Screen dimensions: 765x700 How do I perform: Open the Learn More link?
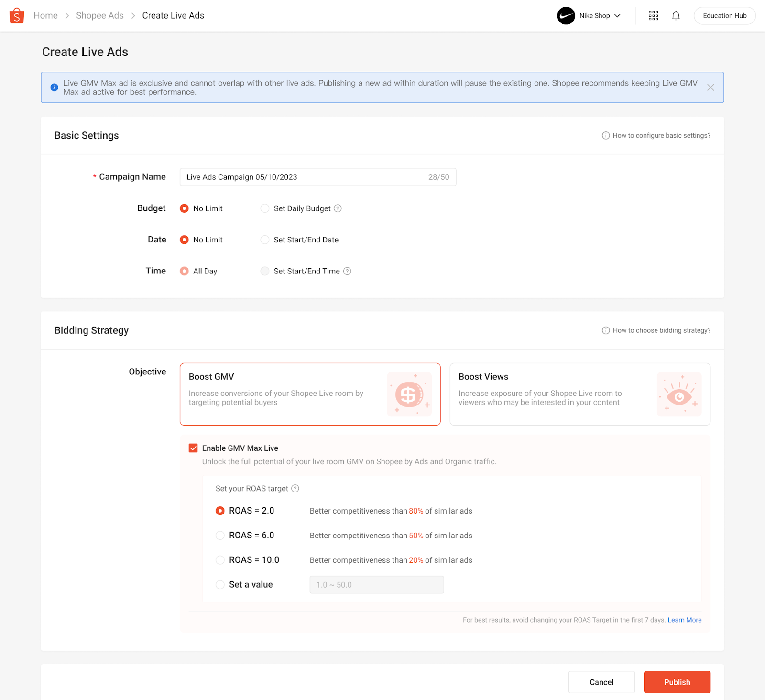pyautogui.click(x=684, y=620)
